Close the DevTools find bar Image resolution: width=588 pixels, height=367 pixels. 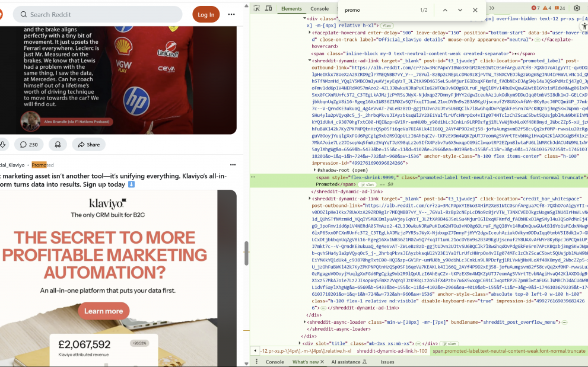pos(475,10)
